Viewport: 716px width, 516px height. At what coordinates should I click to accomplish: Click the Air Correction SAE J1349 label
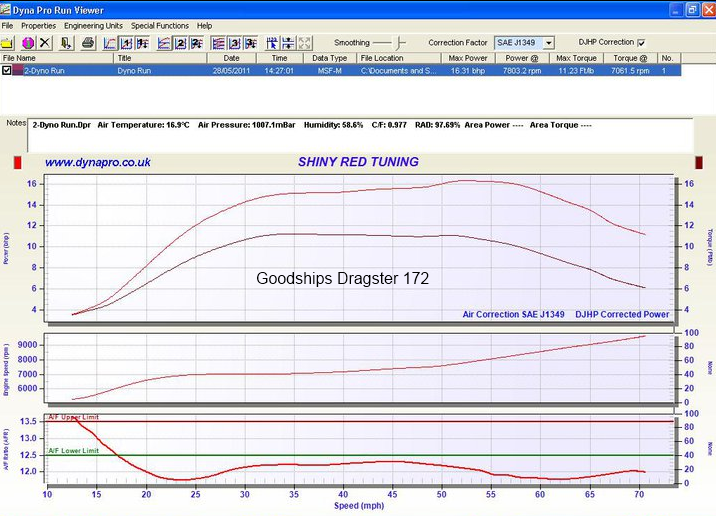pyautogui.click(x=513, y=314)
